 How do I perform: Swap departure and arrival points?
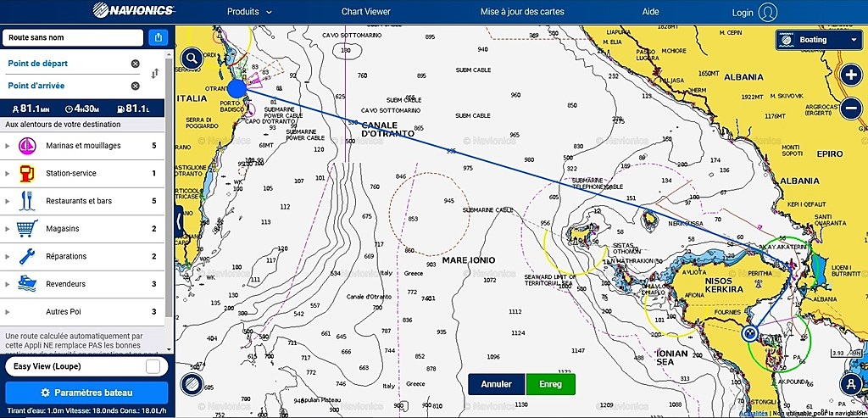pyautogui.click(x=155, y=75)
